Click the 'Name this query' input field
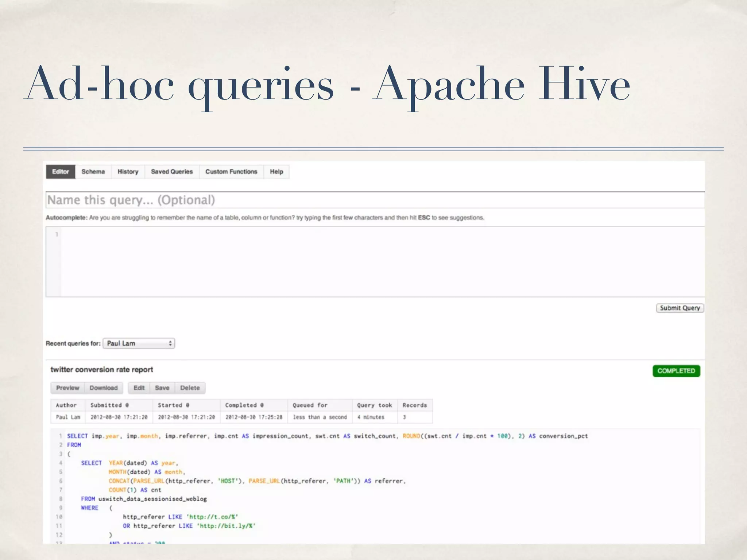747x560 pixels. (x=375, y=200)
